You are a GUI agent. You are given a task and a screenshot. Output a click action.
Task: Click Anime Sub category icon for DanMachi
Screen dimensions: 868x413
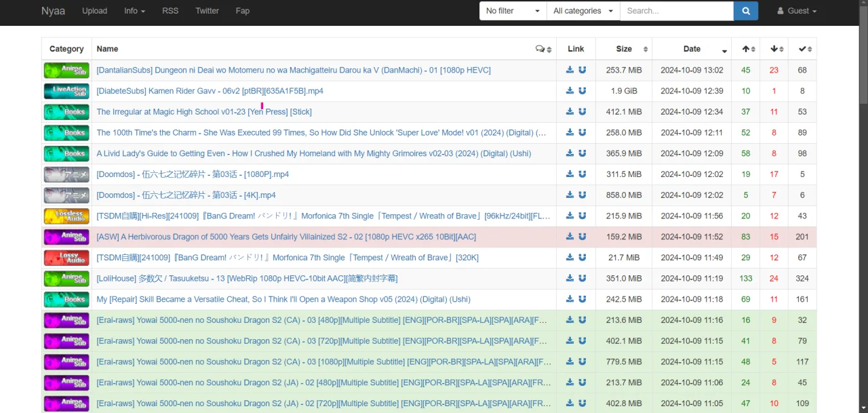click(66, 70)
